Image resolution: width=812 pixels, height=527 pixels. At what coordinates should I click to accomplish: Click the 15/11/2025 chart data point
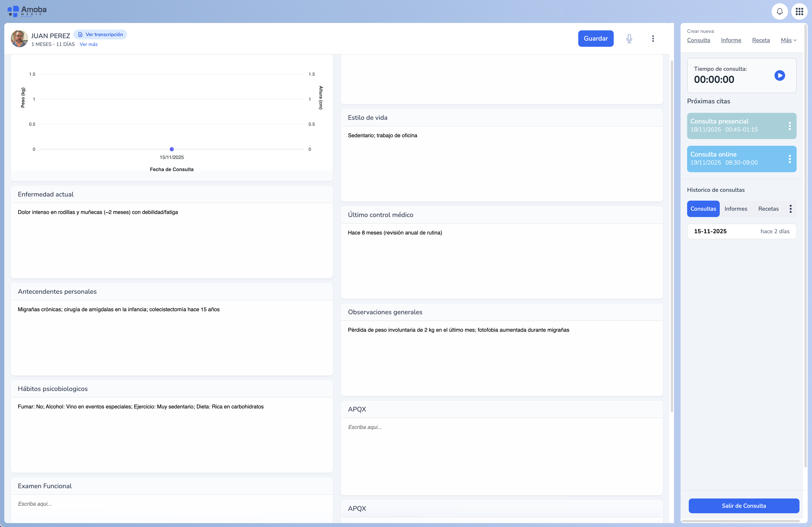pyautogui.click(x=172, y=149)
